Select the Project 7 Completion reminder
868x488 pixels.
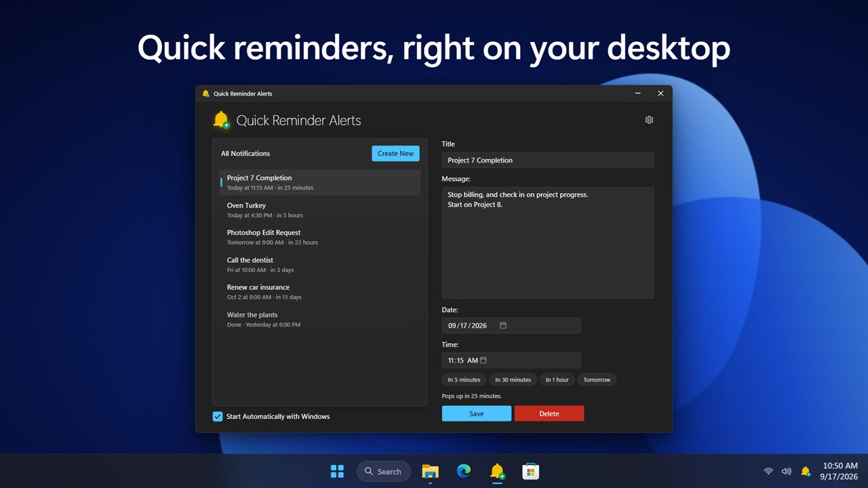pyautogui.click(x=319, y=182)
